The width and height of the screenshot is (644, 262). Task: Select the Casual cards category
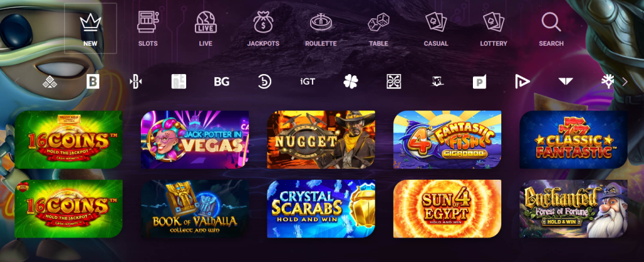click(x=436, y=29)
